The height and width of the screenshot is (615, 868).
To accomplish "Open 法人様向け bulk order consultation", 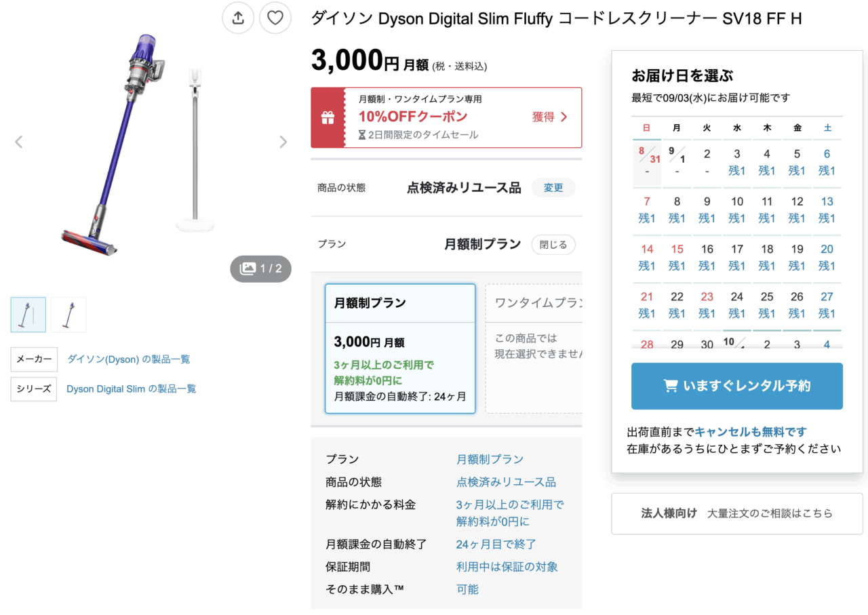I will pos(736,513).
